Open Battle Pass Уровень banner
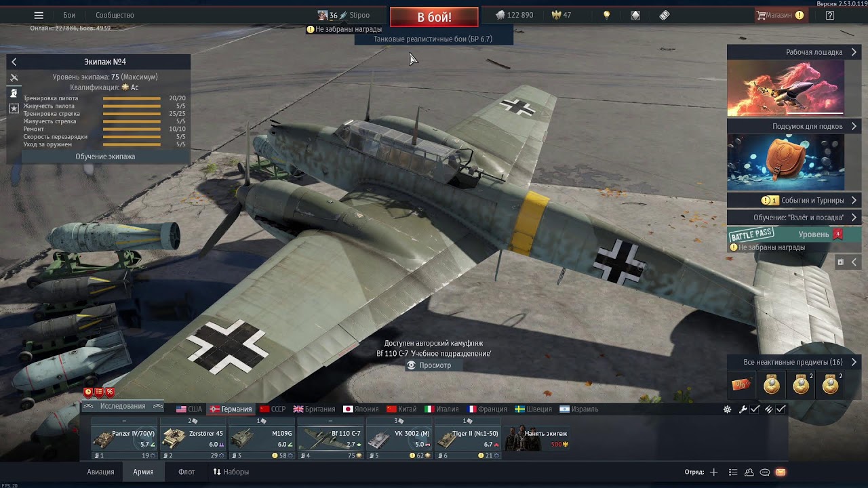Image resolution: width=868 pixels, height=488 pixels. point(794,235)
